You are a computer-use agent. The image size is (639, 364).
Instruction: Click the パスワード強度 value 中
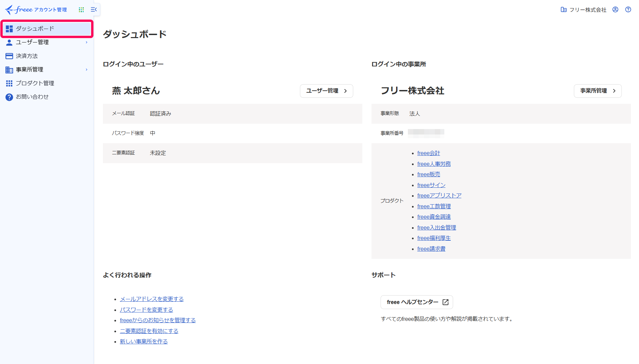tap(152, 133)
